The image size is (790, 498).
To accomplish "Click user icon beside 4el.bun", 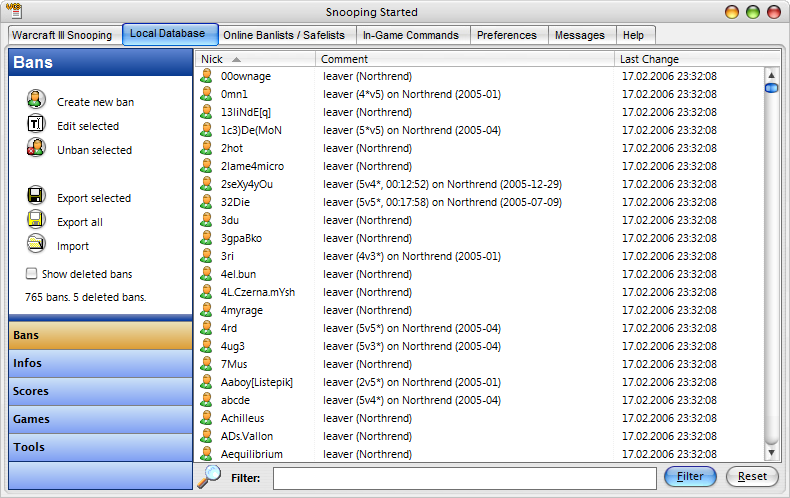I will pos(206,274).
